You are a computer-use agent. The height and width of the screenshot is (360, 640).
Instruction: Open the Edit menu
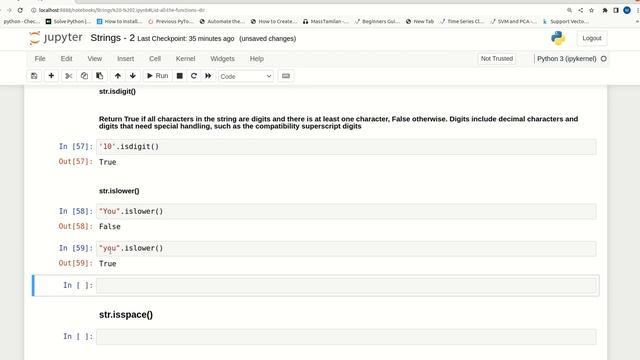pos(67,59)
